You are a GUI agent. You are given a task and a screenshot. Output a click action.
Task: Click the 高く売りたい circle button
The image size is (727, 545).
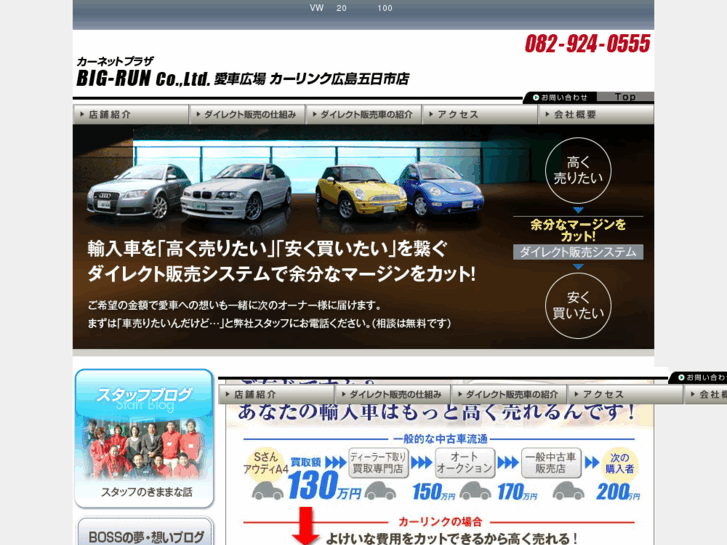point(578,170)
